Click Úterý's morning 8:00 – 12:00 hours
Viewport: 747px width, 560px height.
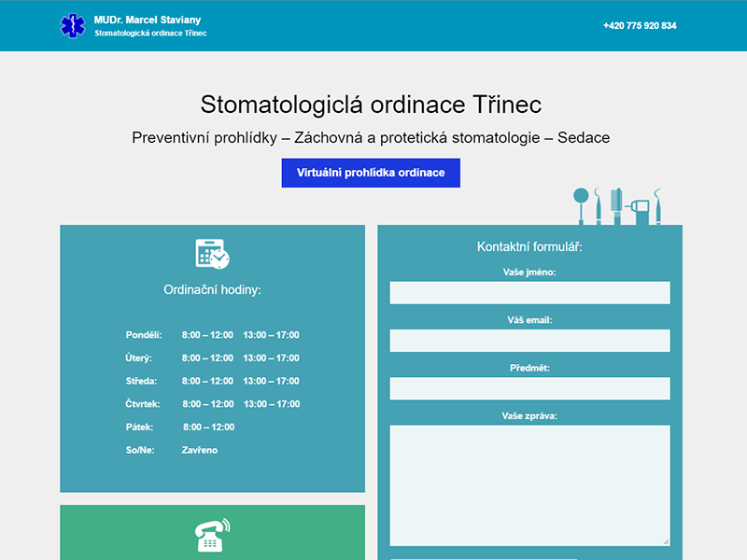coord(207,357)
